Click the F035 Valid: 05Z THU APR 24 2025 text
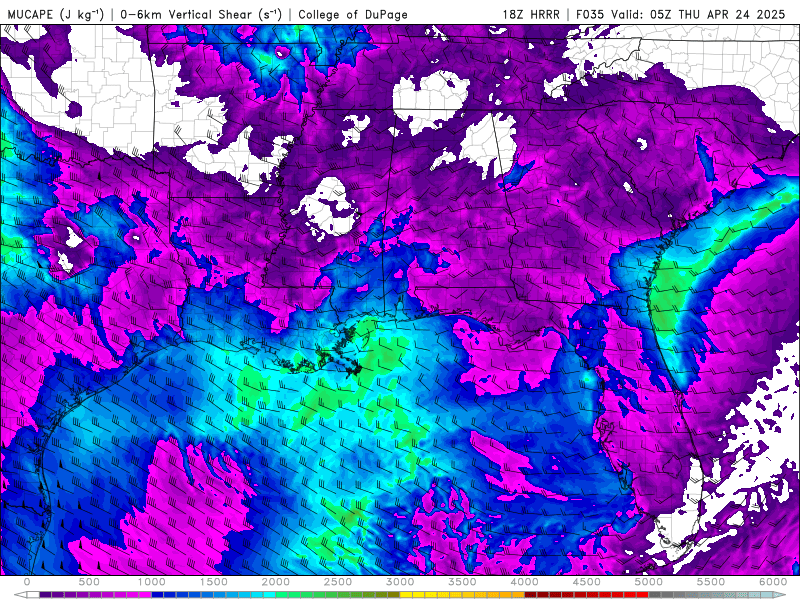 (x=681, y=14)
